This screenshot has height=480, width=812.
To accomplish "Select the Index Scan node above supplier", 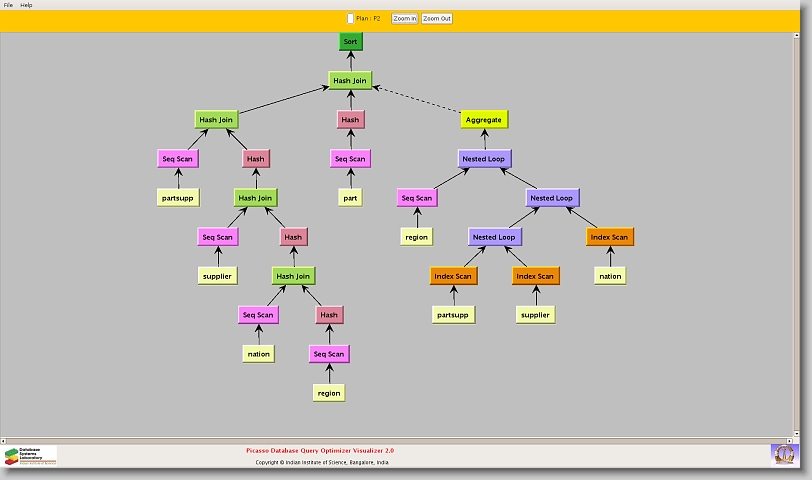I will [534, 276].
